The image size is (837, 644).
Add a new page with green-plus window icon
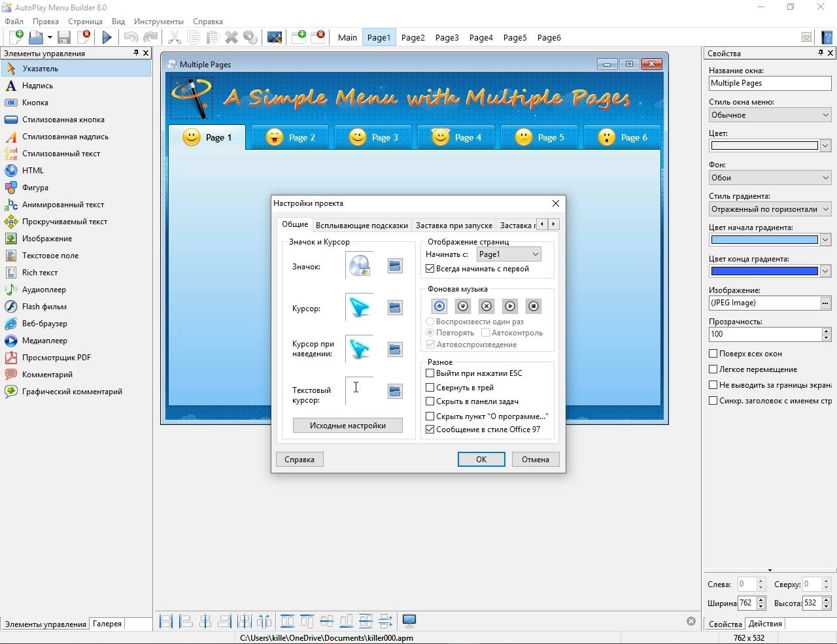click(x=299, y=37)
